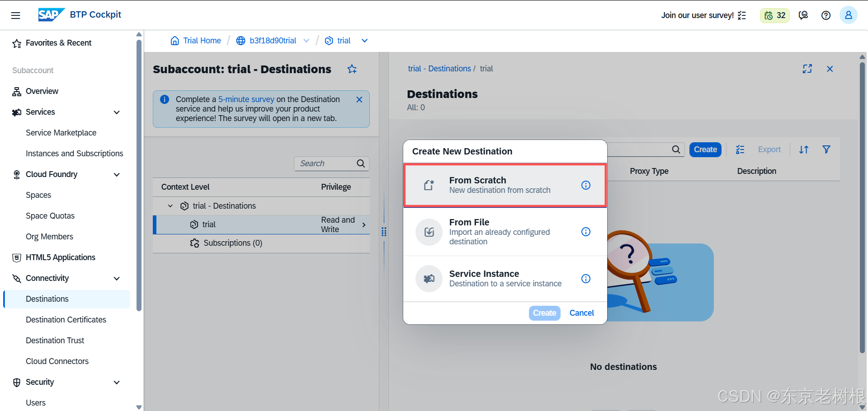Image resolution: width=868 pixels, height=411 pixels.
Task: Click trial - Destinations breadcrumb link
Action: click(439, 69)
